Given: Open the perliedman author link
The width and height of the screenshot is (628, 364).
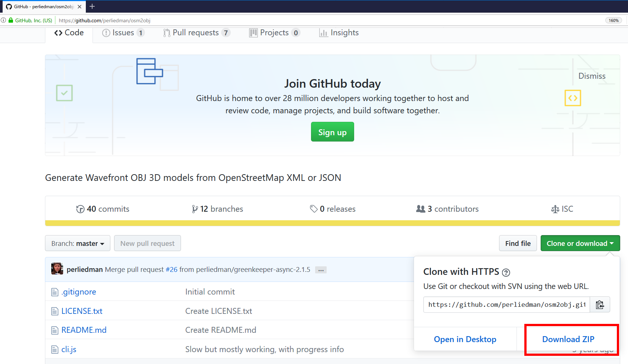Looking at the screenshot, I should (85, 269).
